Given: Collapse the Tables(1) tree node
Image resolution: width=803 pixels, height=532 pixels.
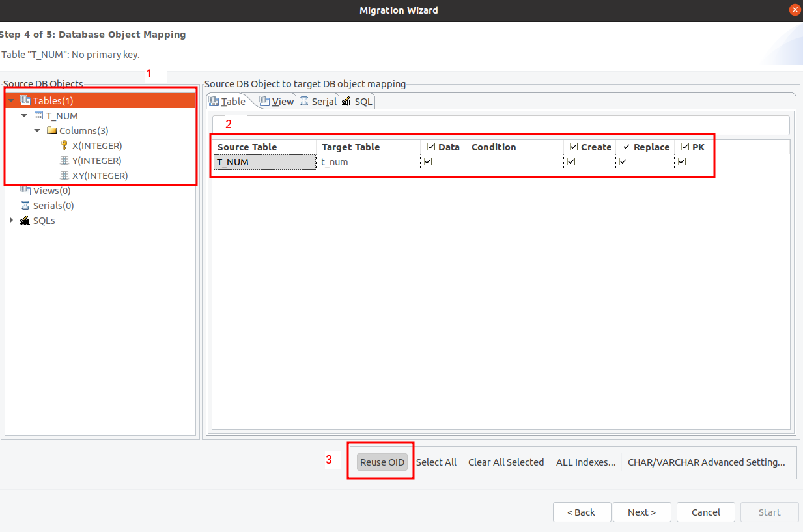Looking at the screenshot, I should click(x=11, y=101).
